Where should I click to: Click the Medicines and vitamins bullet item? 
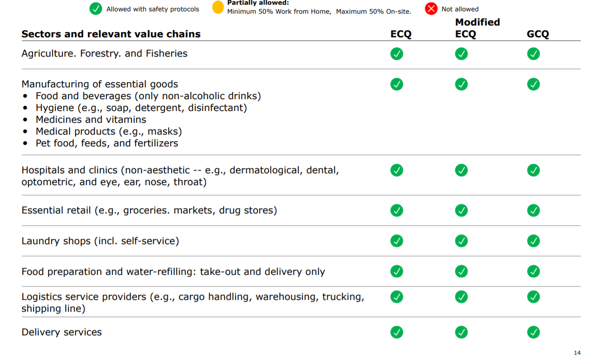91,119
